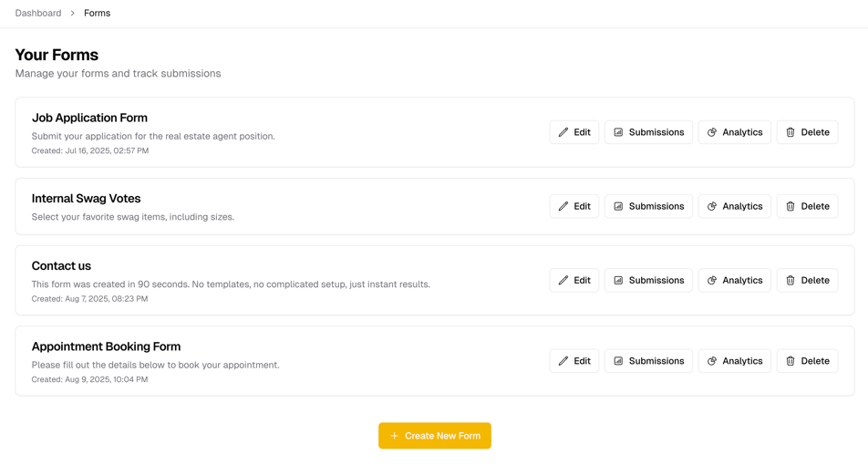Edit the Internal Swag Votes form
The width and height of the screenshot is (868, 475).
click(574, 206)
